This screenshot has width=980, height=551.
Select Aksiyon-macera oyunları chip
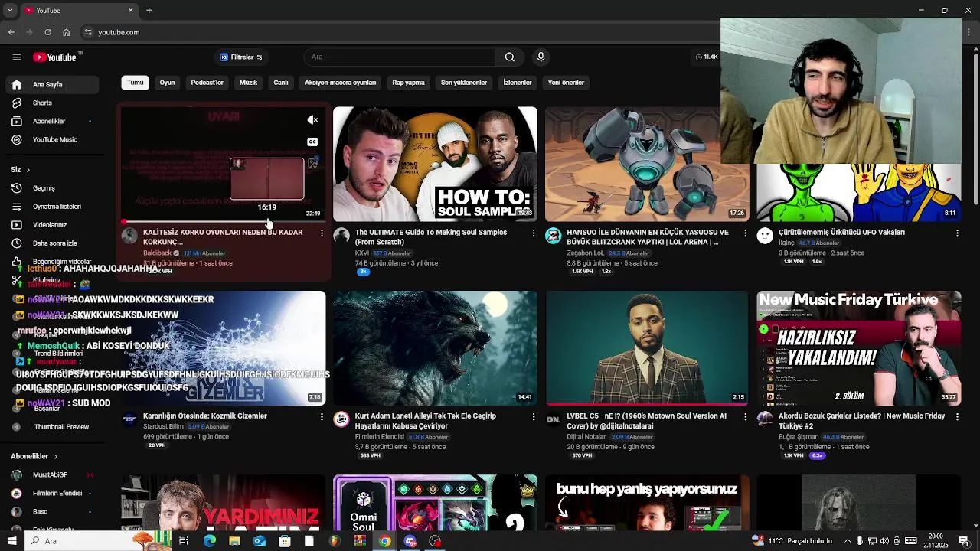pyautogui.click(x=340, y=83)
